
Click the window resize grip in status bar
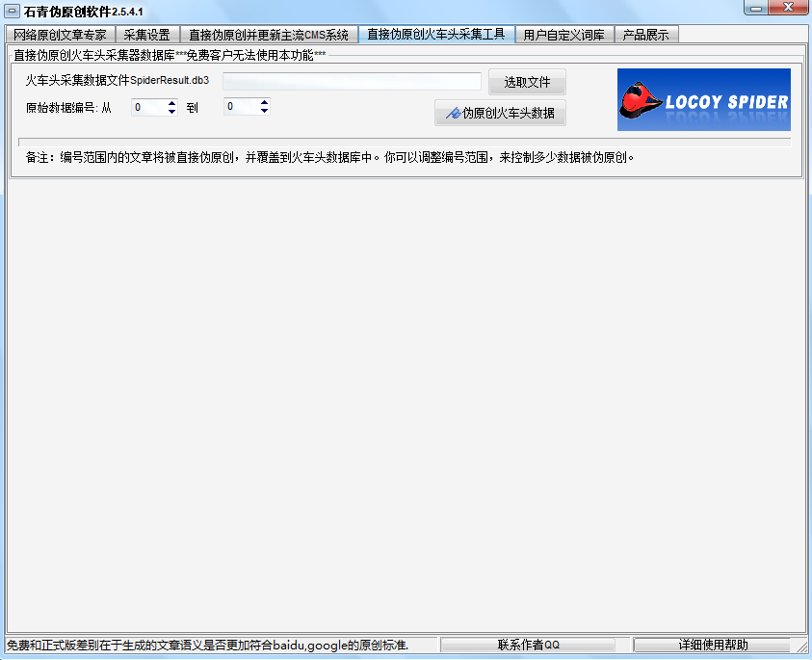801,646
